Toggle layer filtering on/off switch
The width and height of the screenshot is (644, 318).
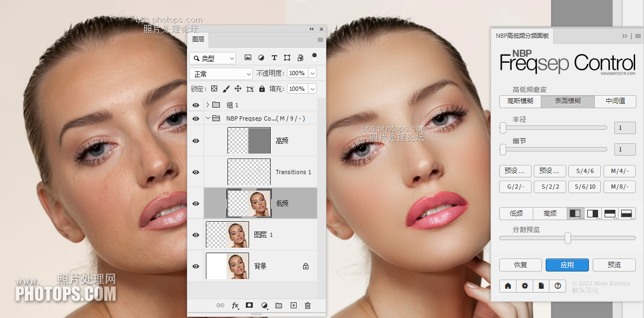(x=314, y=57)
